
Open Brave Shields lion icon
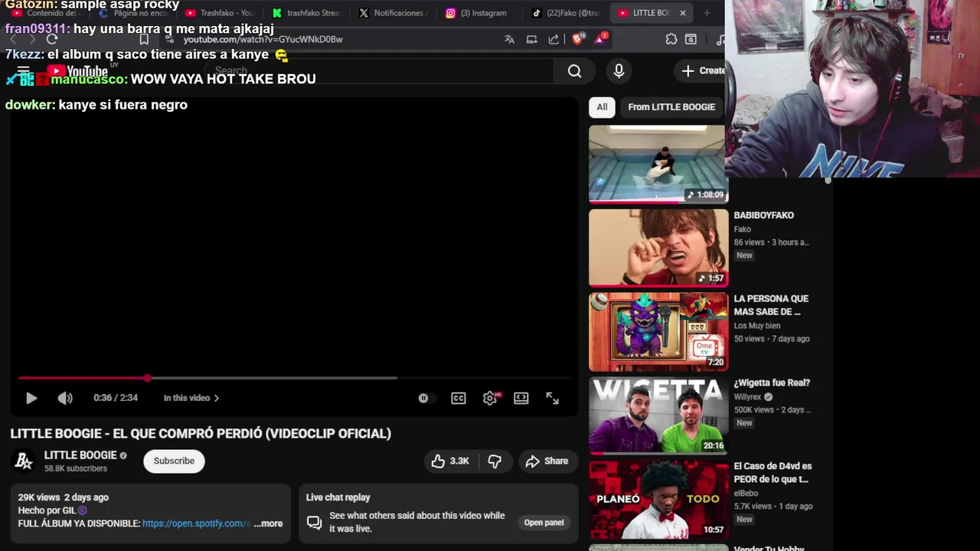coord(578,39)
